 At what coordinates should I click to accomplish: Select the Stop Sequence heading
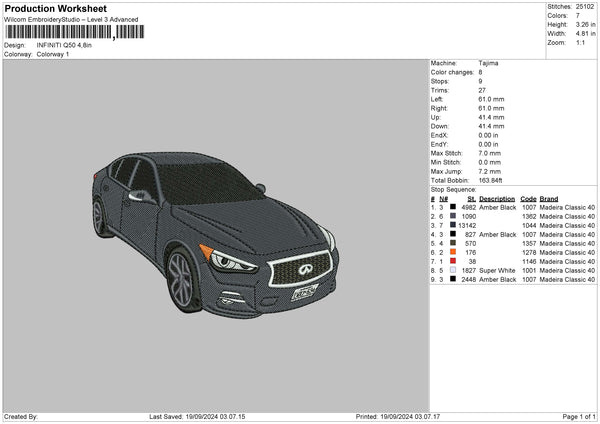[453, 188]
